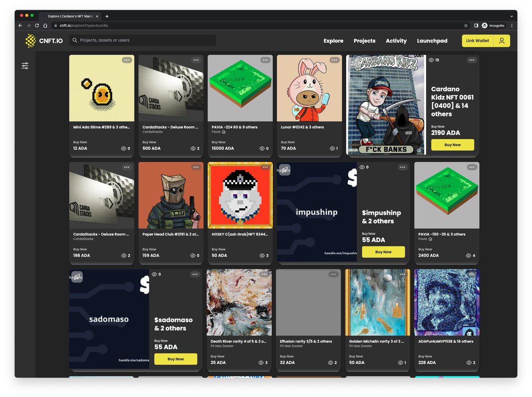Click the search magnifier icon

pyautogui.click(x=74, y=40)
